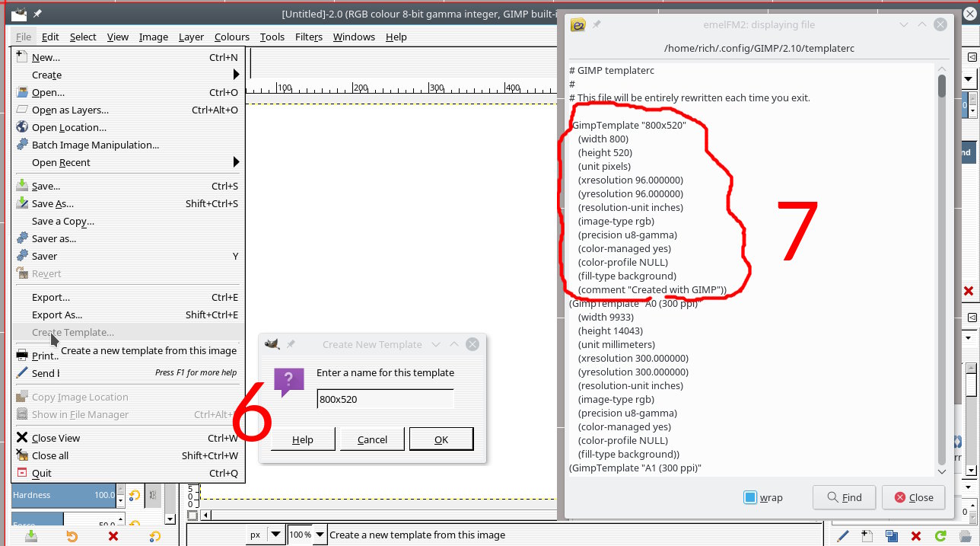The width and height of the screenshot is (980, 546).
Task: Click Quit in File menu
Action: point(128,473)
